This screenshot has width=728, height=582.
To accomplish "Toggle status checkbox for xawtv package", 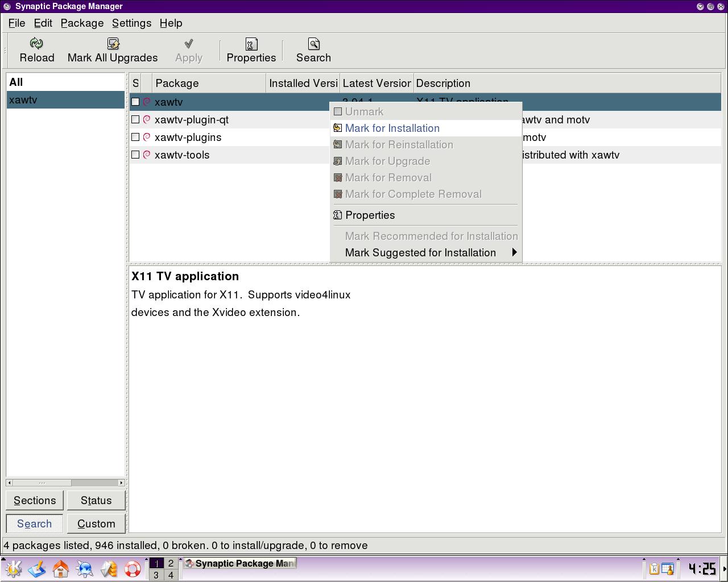I will tap(135, 102).
